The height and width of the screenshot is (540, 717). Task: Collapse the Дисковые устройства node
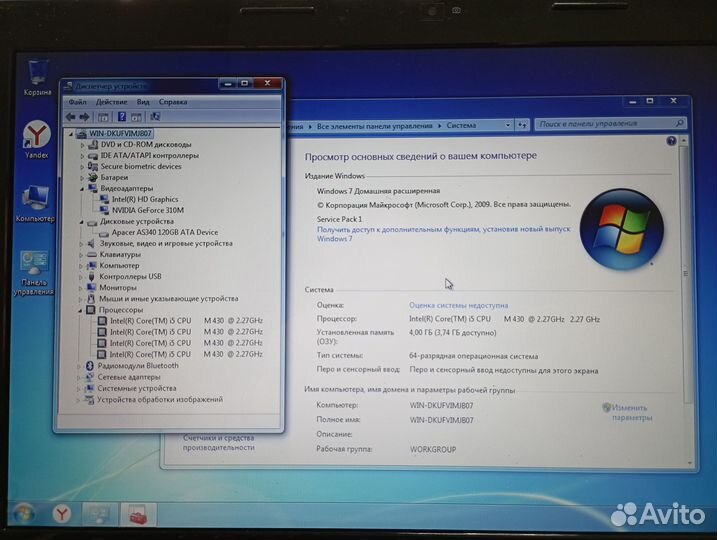click(x=81, y=222)
